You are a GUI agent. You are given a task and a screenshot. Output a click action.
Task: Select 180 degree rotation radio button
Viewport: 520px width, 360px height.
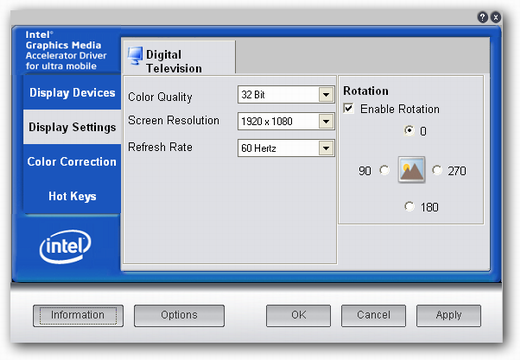coord(409,206)
